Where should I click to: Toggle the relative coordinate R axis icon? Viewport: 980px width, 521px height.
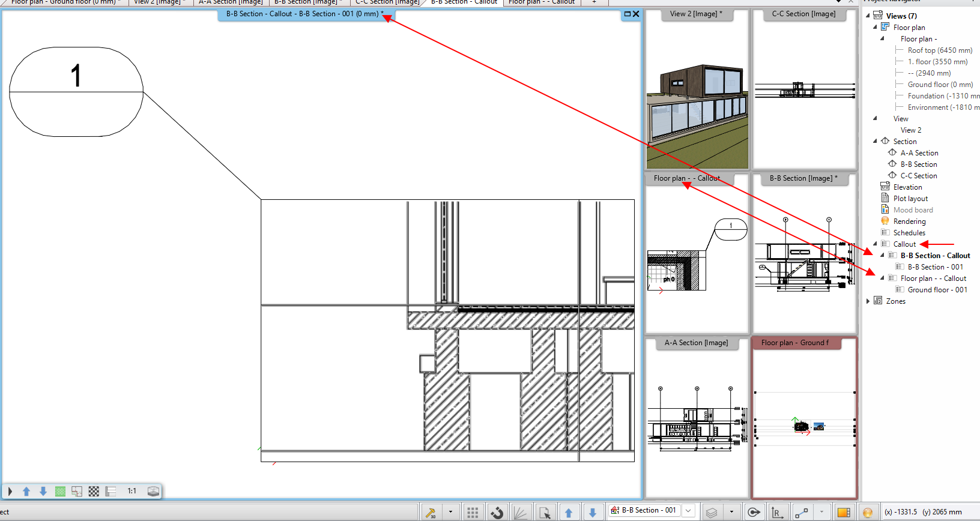coord(777,512)
